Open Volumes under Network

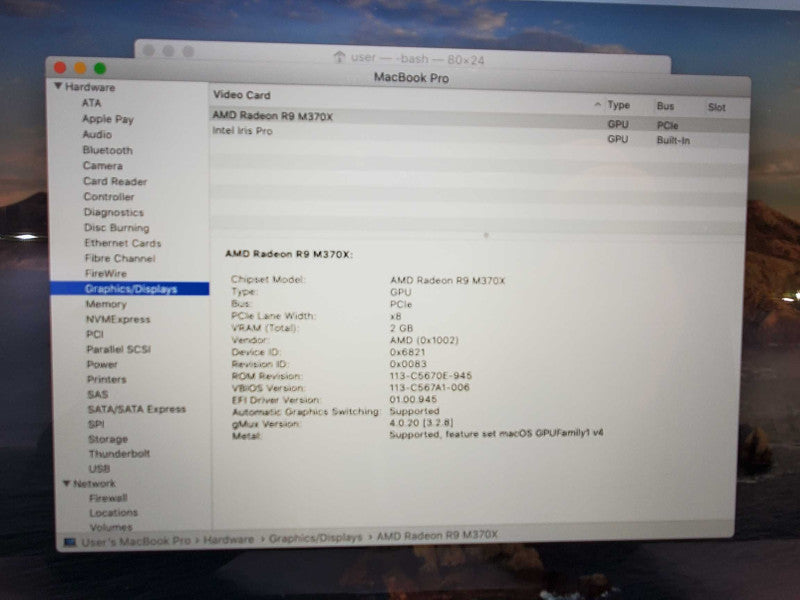coord(111,527)
